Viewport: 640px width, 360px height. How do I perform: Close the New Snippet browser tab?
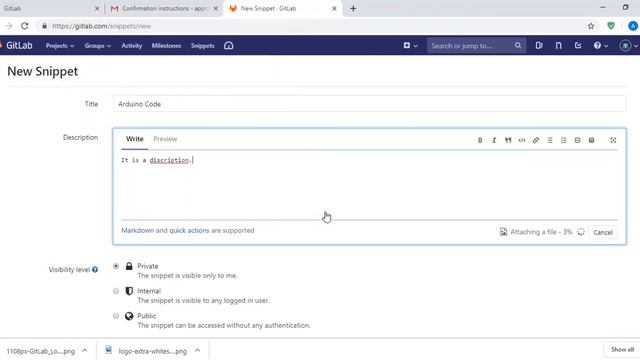tap(334, 9)
